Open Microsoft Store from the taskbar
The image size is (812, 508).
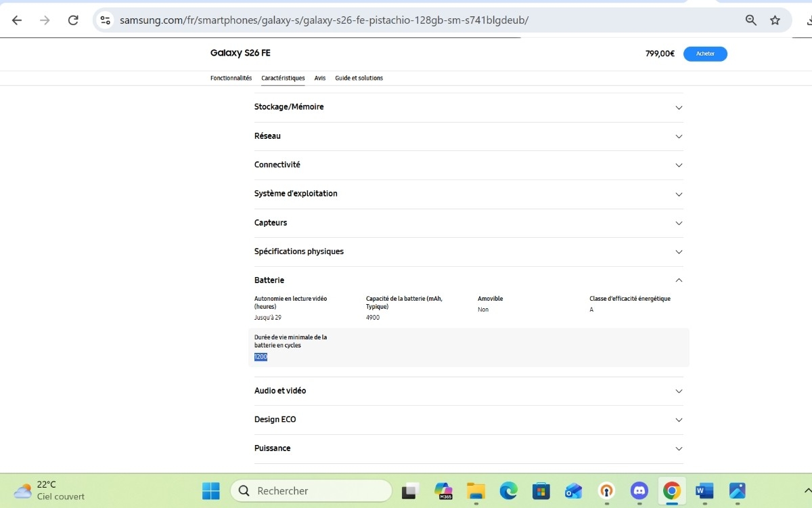[541, 491]
